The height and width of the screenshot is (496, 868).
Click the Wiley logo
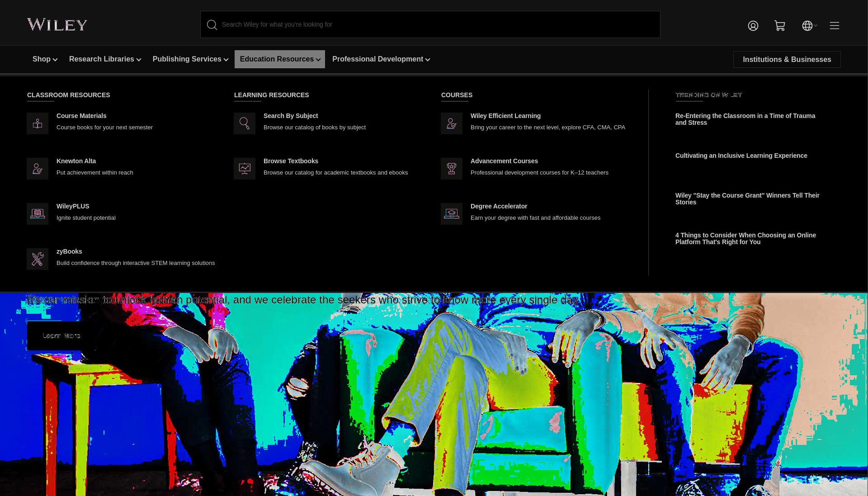(x=57, y=24)
